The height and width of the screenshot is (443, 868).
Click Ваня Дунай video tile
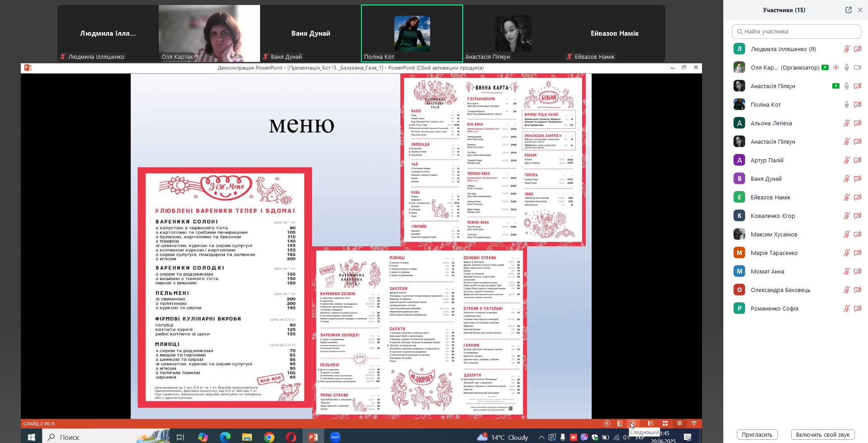tap(310, 33)
